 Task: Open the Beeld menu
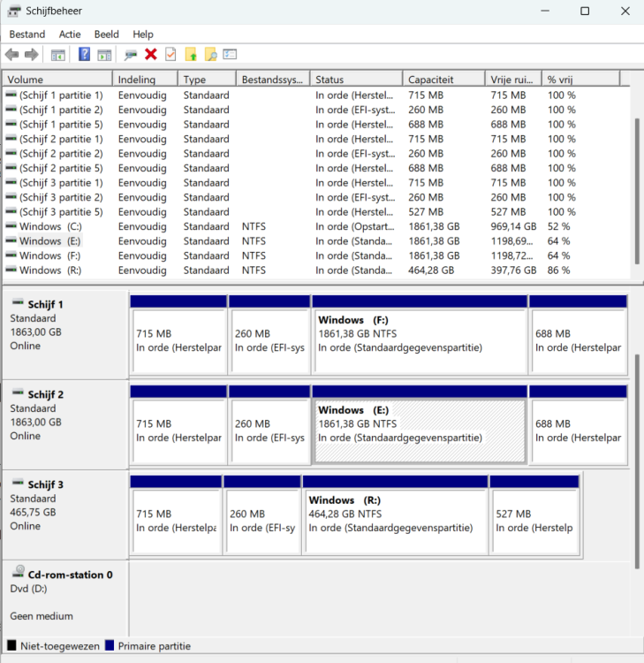106,34
